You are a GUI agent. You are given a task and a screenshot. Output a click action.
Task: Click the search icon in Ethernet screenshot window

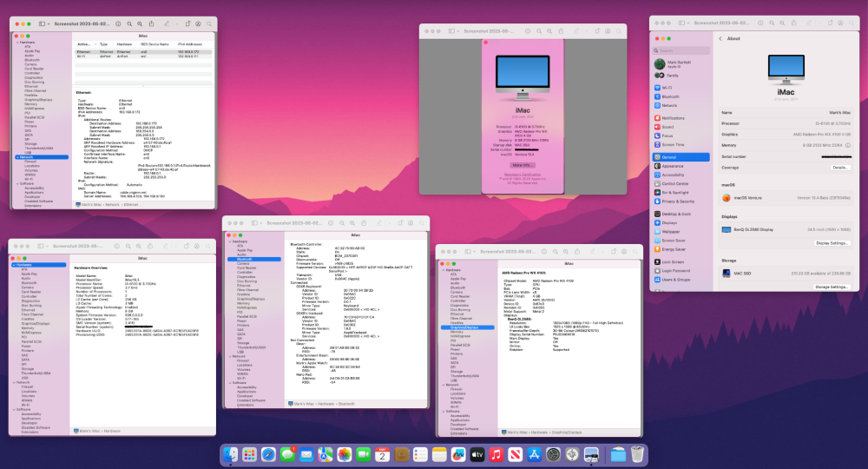pos(209,23)
